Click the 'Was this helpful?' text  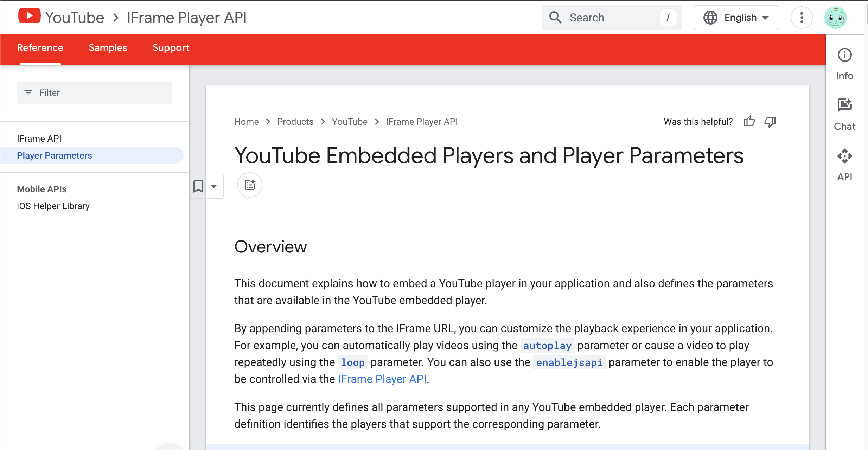[x=698, y=122]
